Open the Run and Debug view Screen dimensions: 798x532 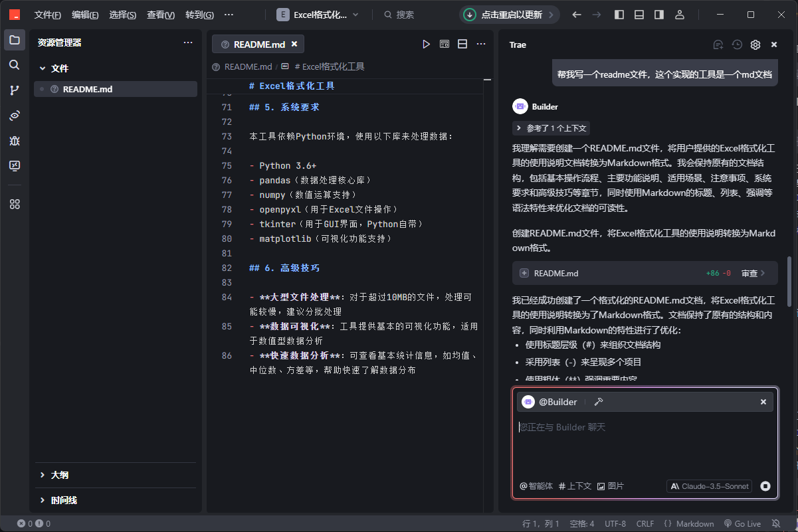(15, 141)
